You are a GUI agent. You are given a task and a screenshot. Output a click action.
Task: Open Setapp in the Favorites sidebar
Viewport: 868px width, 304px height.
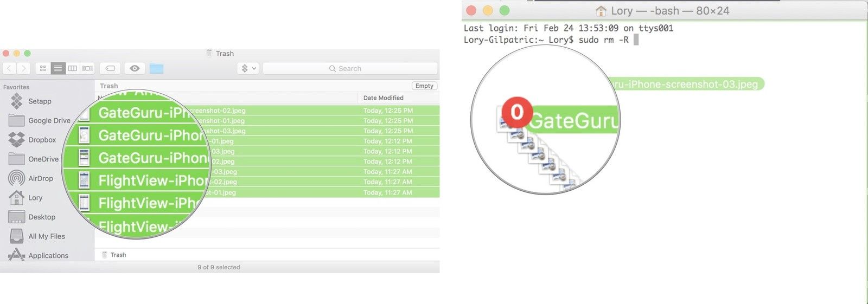40,101
